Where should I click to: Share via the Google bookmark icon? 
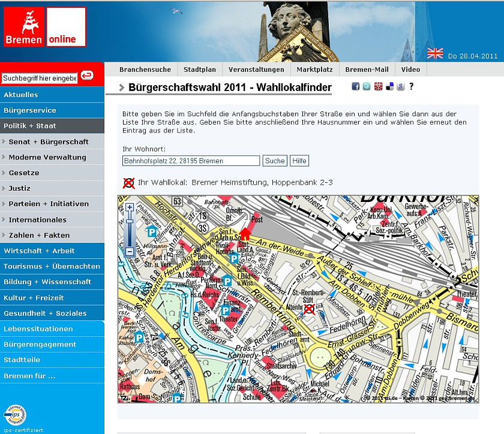point(400,87)
